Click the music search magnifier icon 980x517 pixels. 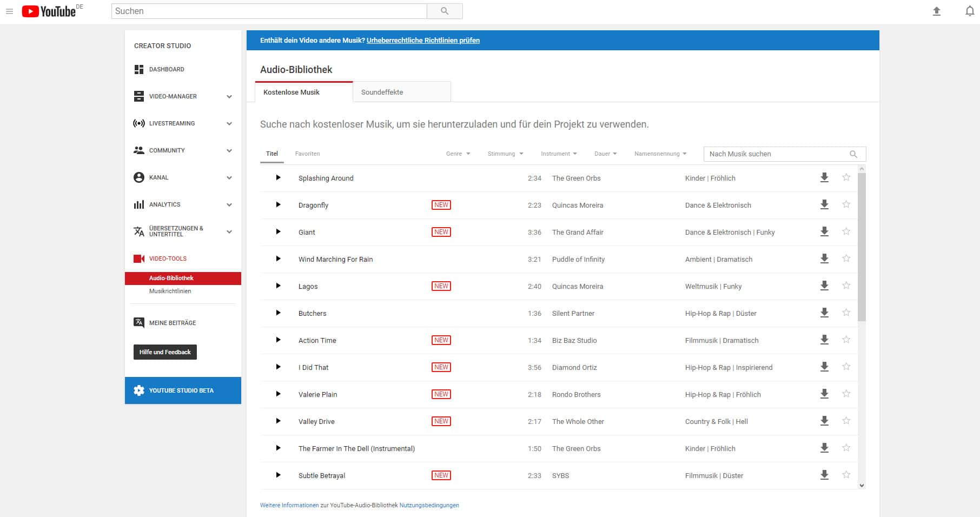coord(853,154)
